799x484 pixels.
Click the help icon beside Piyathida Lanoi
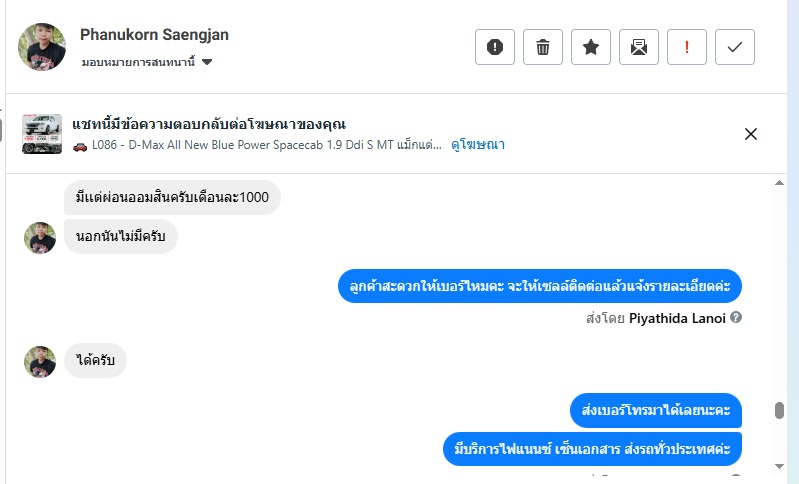pyautogui.click(x=736, y=317)
